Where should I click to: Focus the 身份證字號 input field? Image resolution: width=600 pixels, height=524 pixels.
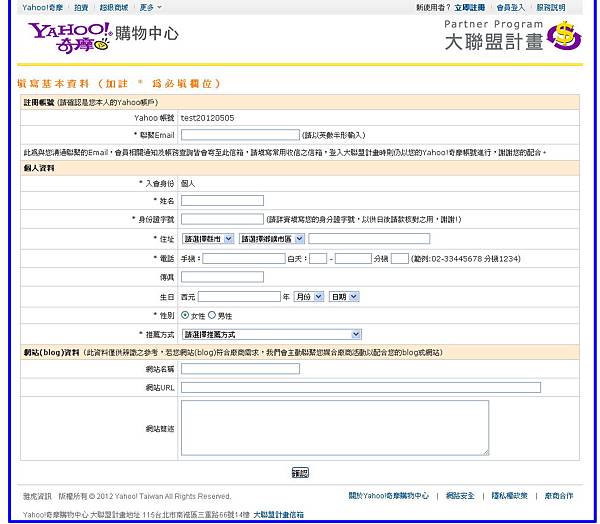(222, 219)
